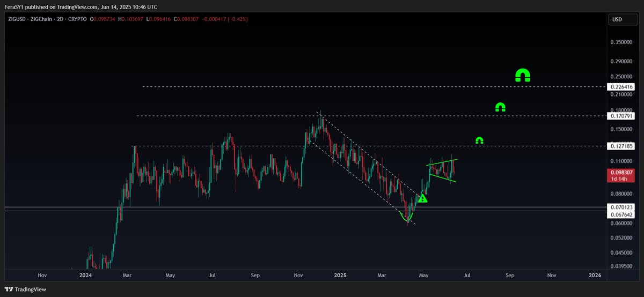Click the FeraSY1 published on TradingView.com header

pyautogui.click(x=81, y=7)
